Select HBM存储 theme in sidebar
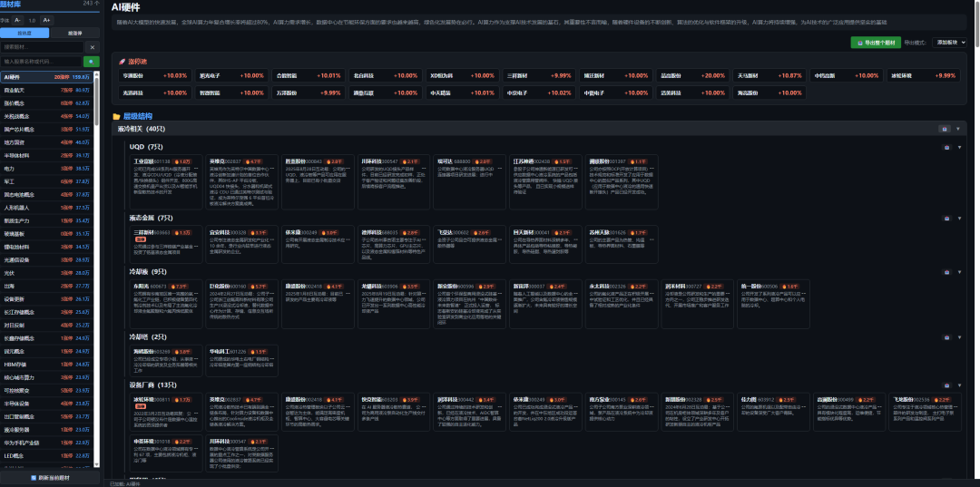 47,364
